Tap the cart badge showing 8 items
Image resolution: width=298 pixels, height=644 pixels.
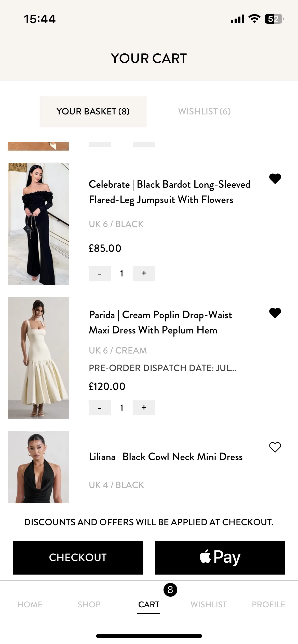pos(170,590)
